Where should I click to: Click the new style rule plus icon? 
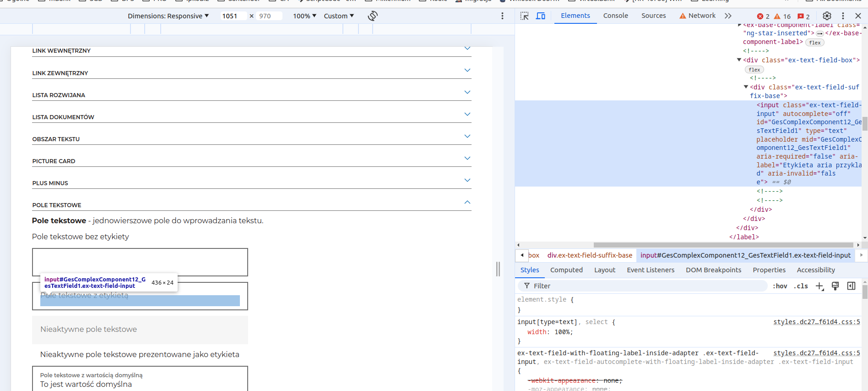click(x=819, y=286)
